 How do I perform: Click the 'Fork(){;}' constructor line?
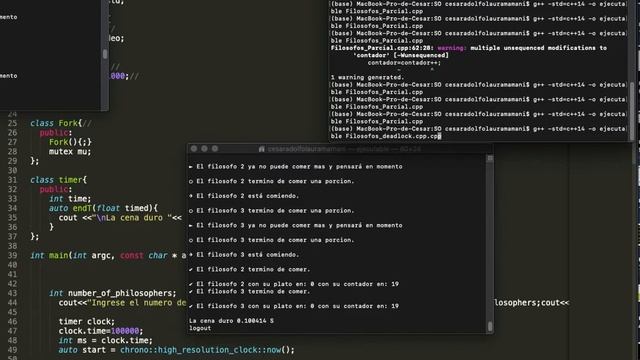[70, 142]
